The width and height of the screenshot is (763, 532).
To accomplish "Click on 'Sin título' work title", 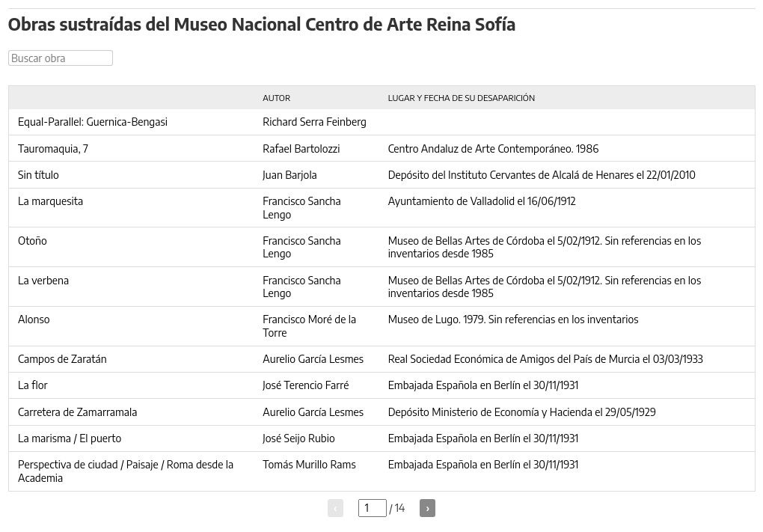I will coord(38,175).
